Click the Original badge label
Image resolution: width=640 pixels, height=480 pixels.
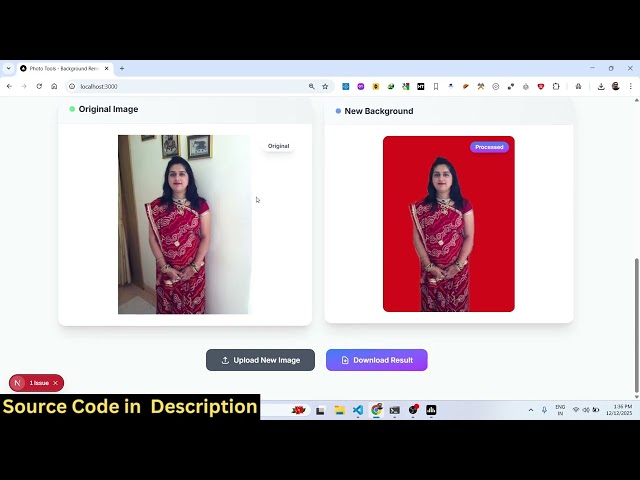click(x=278, y=146)
